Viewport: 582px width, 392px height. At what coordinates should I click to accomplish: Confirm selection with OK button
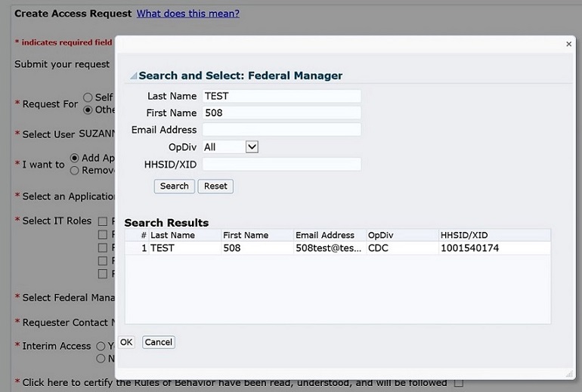tap(126, 342)
